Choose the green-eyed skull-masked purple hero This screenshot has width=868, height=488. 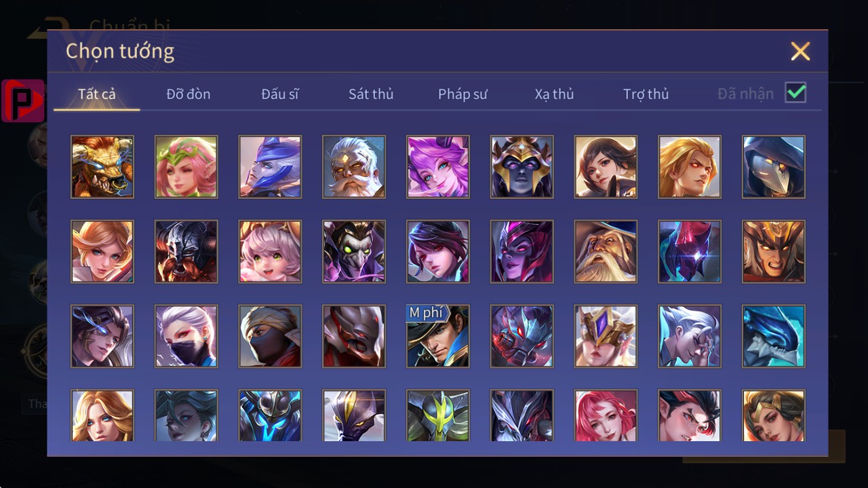354,252
